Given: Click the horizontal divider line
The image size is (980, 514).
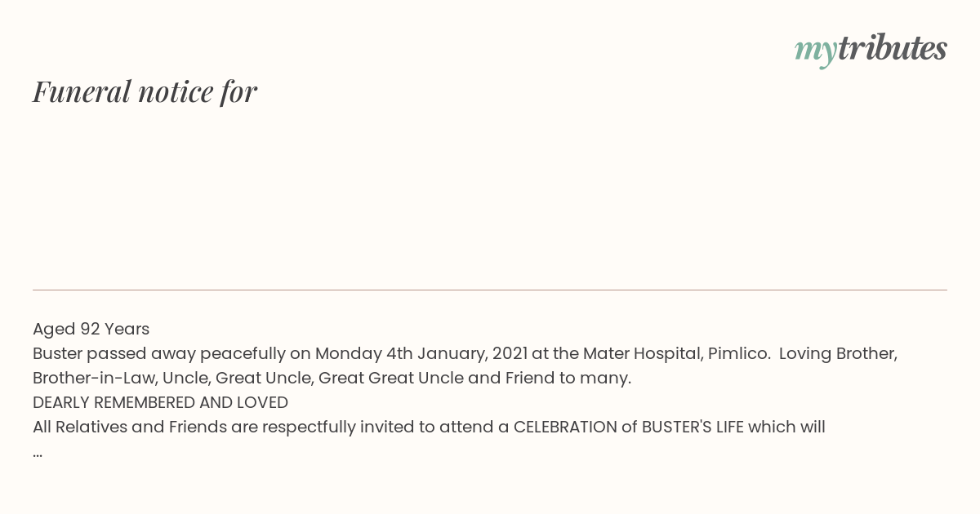Looking at the screenshot, I should pos(490,290).
